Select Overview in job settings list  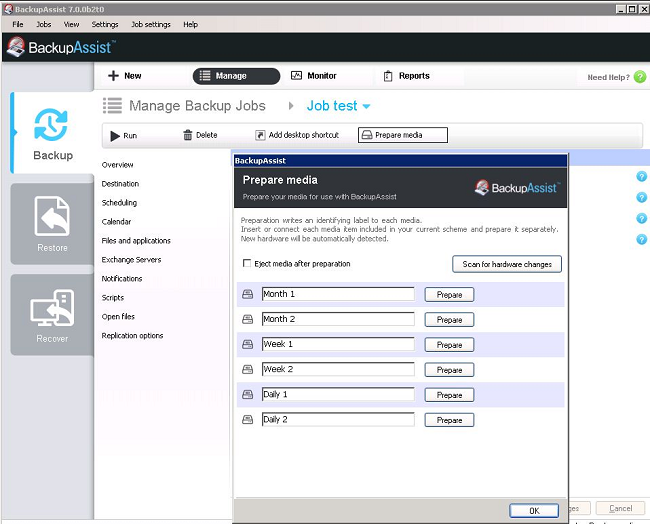117,165
